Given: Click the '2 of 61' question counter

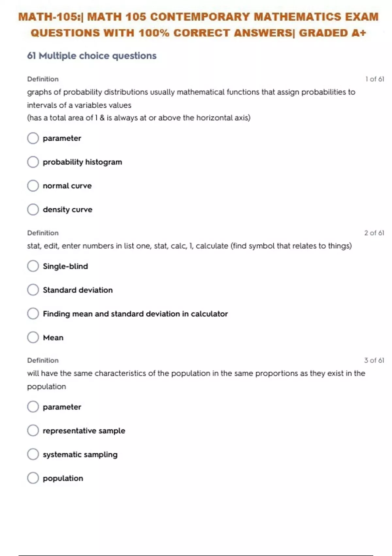Looking at the screenshot, I should tap(374, 233).
